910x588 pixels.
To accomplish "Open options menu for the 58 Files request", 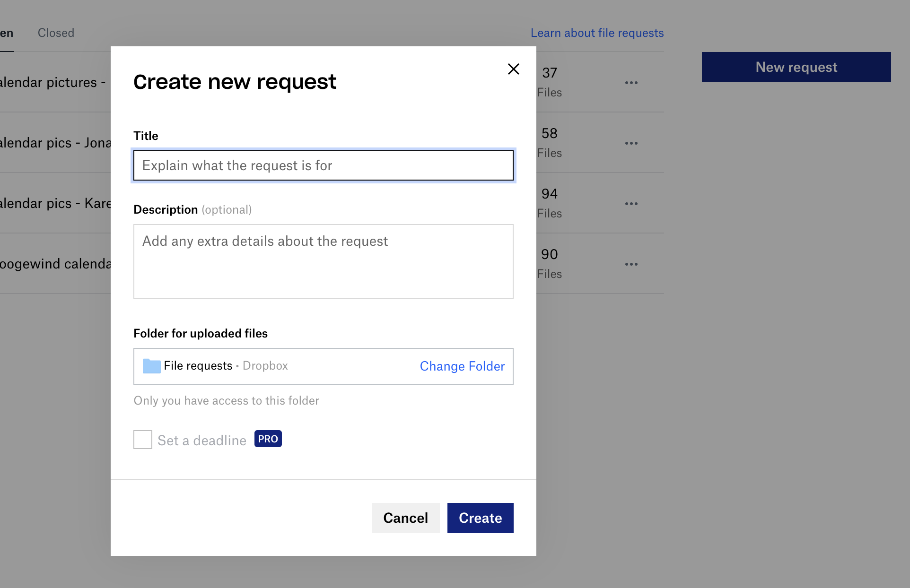I will pyautogui.click(x=632, y=143).
